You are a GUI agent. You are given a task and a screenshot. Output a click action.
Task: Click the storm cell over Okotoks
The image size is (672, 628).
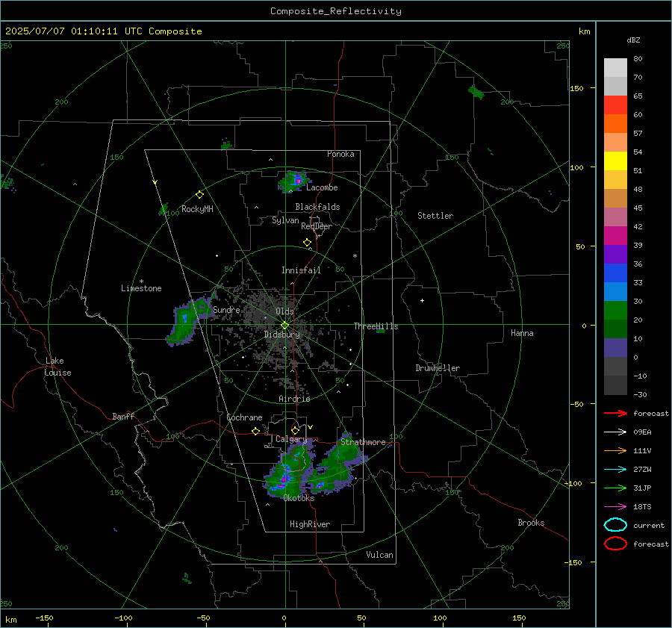[288, 470]
